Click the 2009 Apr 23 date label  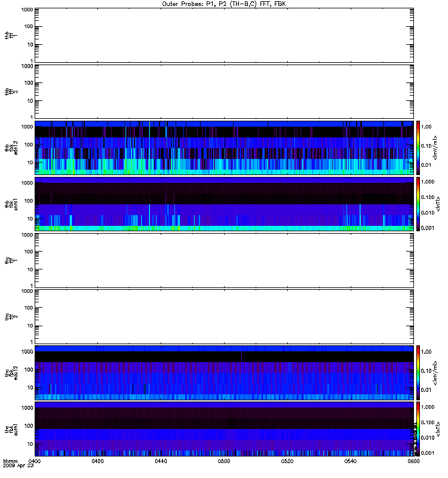click(x=19, y=466)
